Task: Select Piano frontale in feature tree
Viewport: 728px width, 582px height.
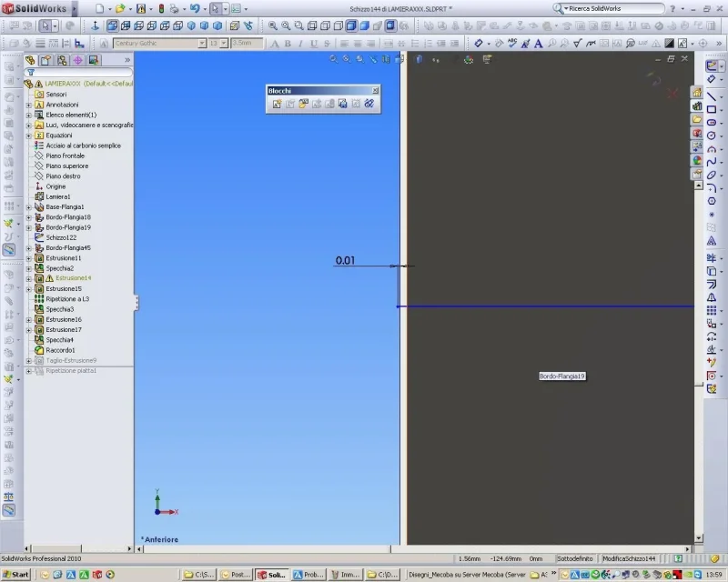Action: (x=65, y=156)
